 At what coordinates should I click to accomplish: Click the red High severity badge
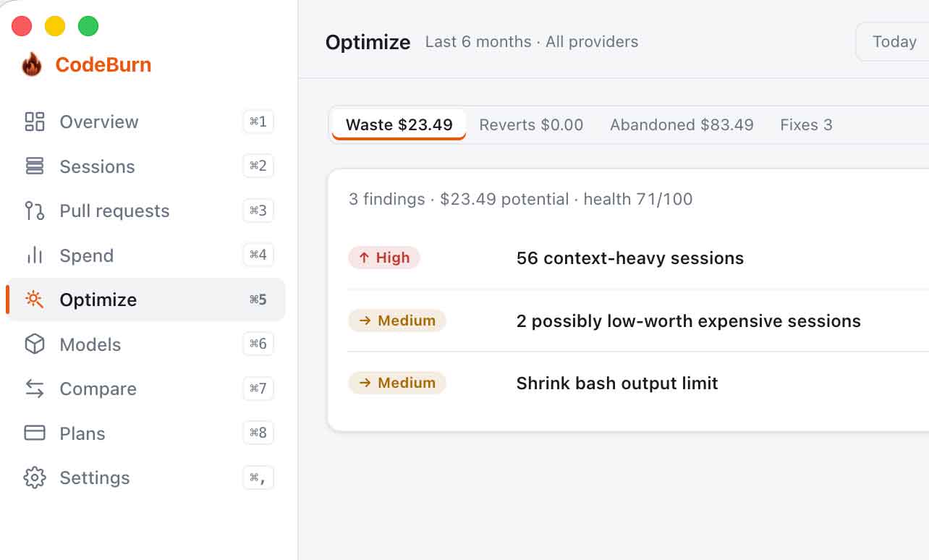[x=384, y=258]
